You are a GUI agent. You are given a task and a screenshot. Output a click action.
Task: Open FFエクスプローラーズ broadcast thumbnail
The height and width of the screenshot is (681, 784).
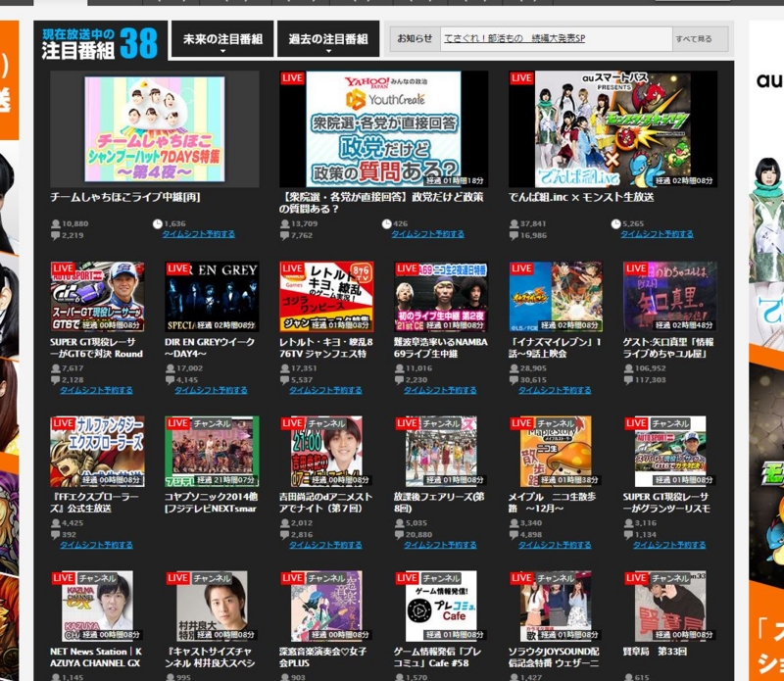click(97, 452)
